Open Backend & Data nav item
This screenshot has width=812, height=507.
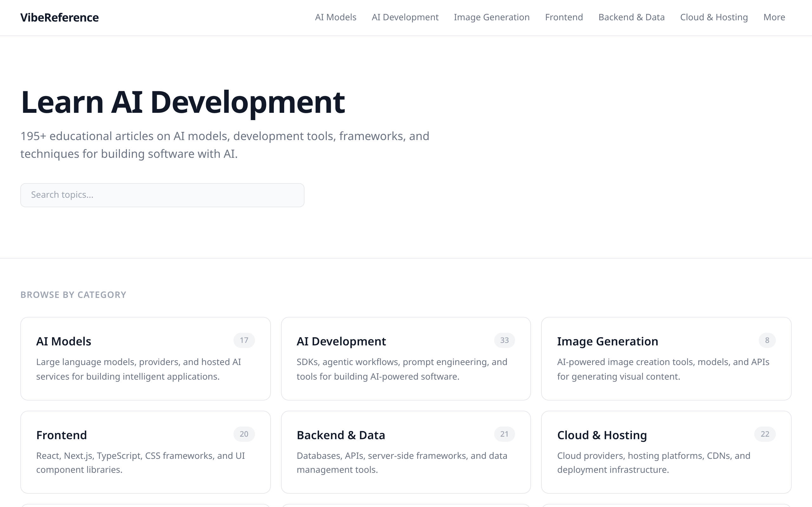click(x=631, y=17)
